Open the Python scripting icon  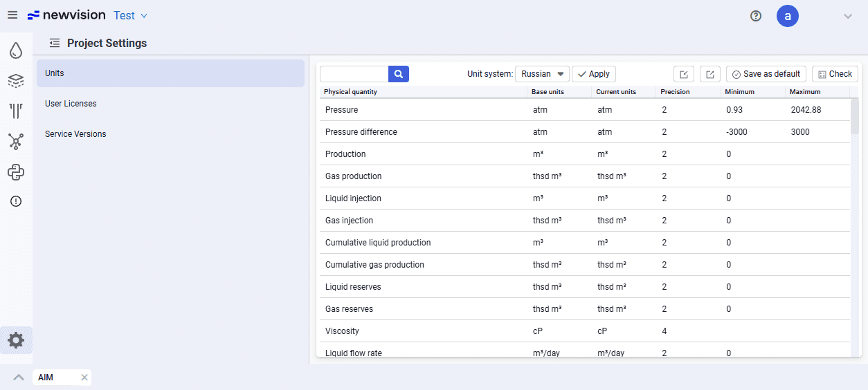point(16,172)
